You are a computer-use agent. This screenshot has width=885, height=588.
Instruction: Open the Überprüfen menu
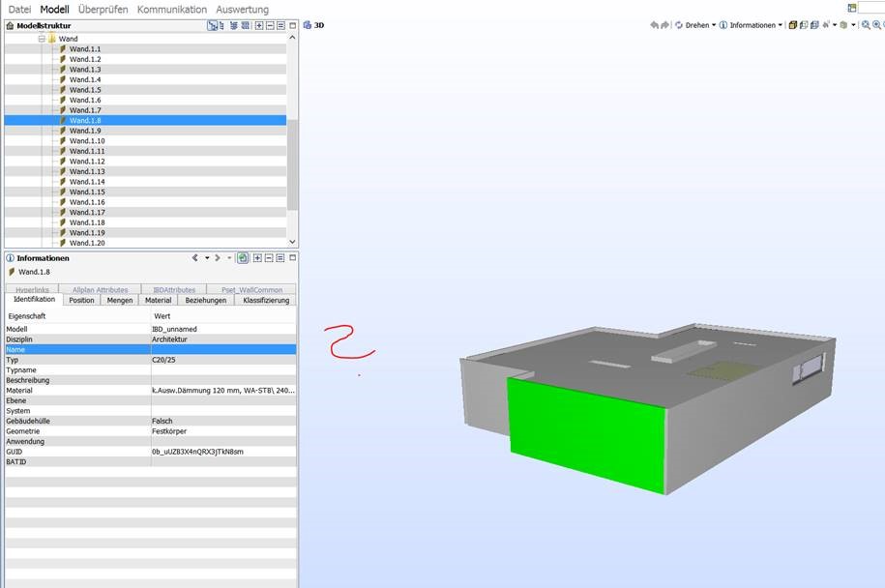(x=103, y=9)
